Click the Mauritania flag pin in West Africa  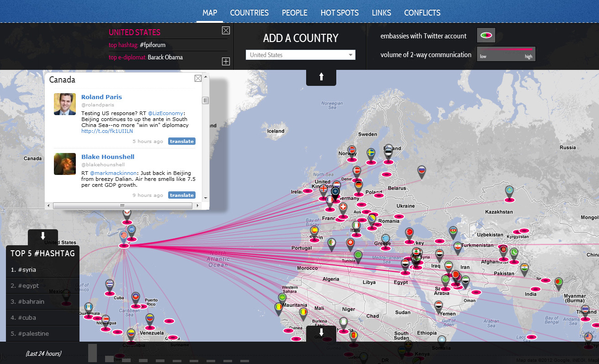(x=282, y=296)
